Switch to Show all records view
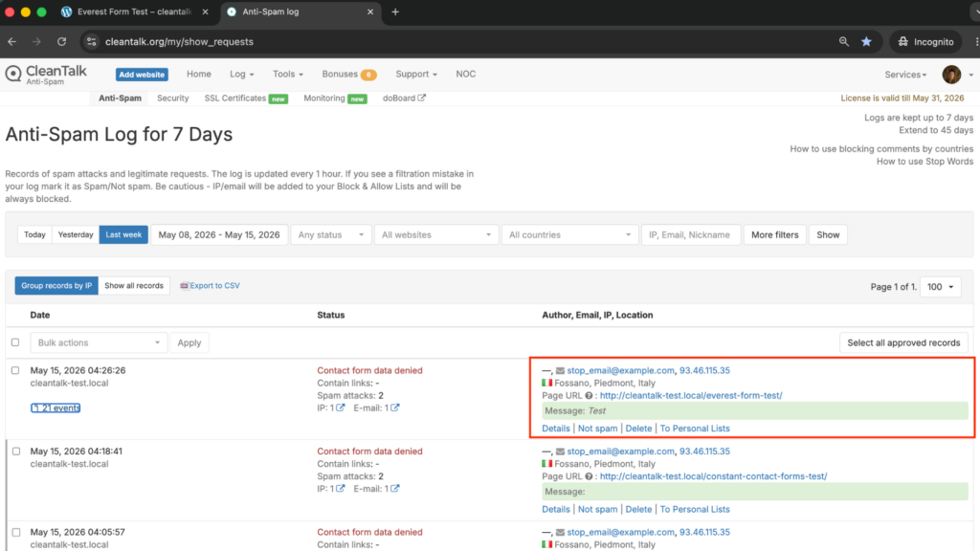The height and width of the screenshot is (551, 980). [134, 285]
